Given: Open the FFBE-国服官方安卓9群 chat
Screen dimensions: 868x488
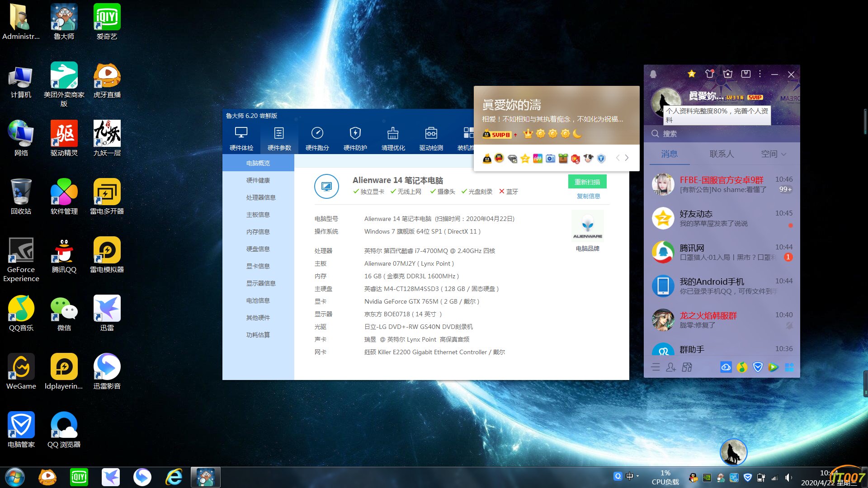Looking at the screenshot, I should [722, 184].
